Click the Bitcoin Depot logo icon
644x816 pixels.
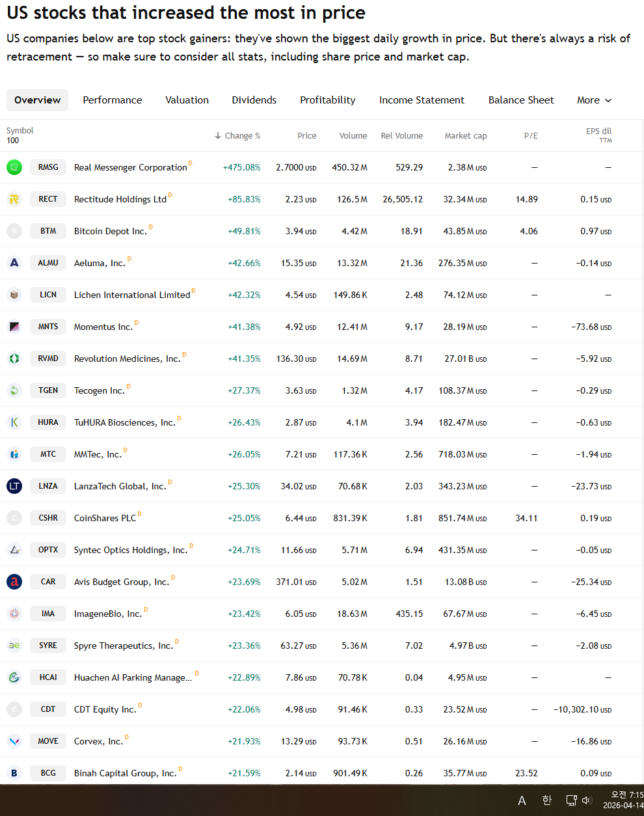click(x=14, y=231)
